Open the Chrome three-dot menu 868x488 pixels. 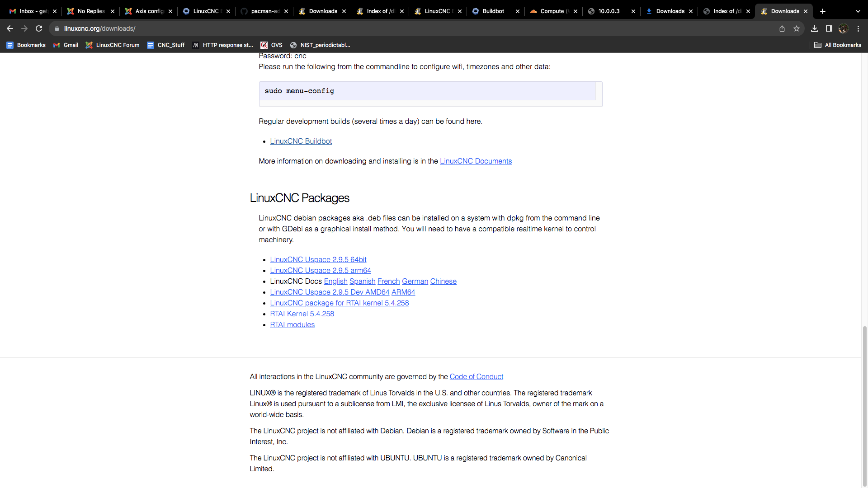pyautogui.click(x=858, y=28)
